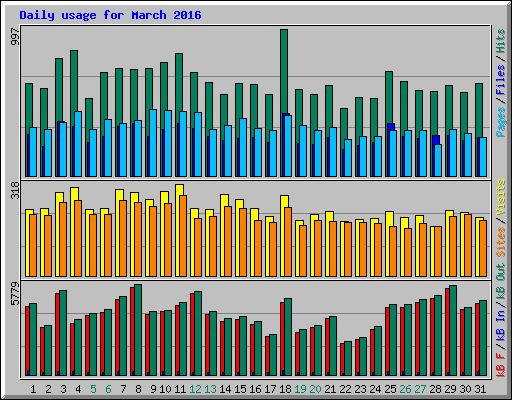512x400 pixels.
Task: Select the Files legend label
Action: [x=501, y=80]
